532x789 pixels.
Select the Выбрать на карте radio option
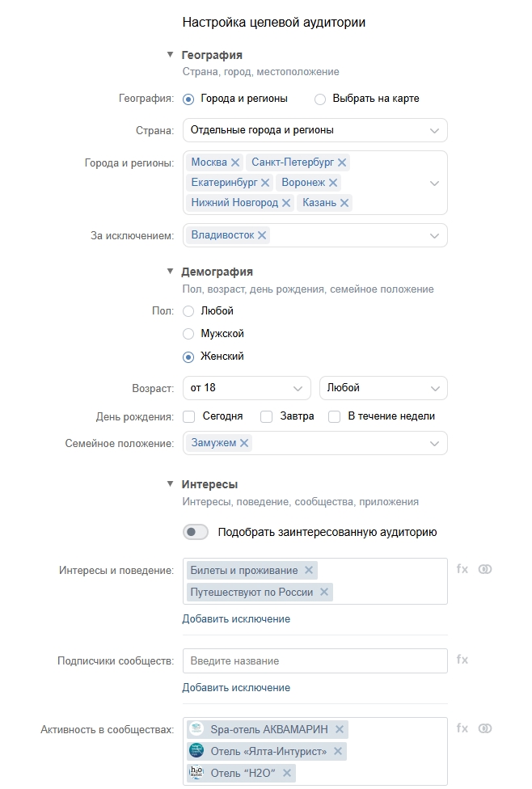(320, 99)
